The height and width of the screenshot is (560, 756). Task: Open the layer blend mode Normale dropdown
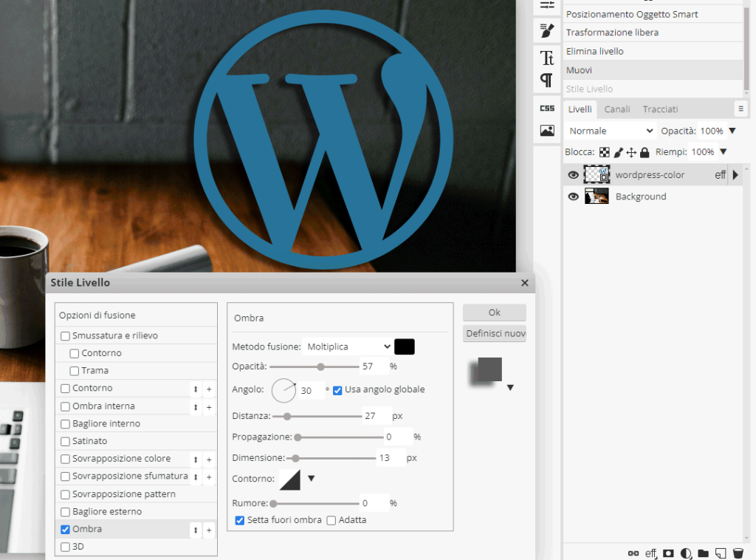[x=611, y=131]
